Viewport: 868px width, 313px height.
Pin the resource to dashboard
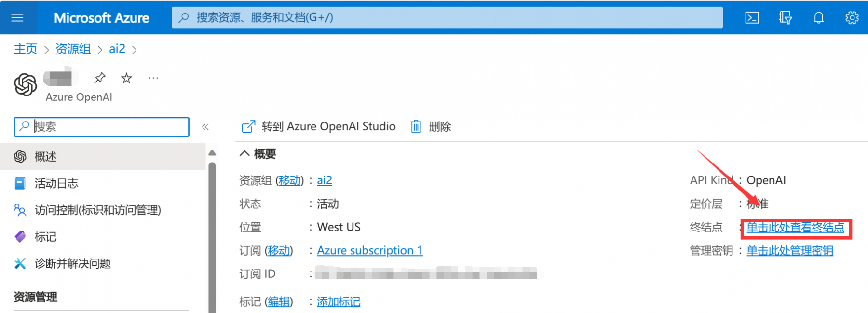(100, 78)
